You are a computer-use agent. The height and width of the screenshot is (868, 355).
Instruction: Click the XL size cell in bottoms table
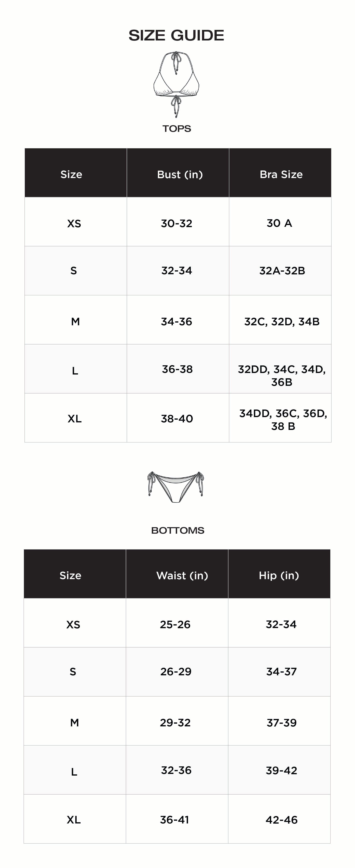click(74, 820)
